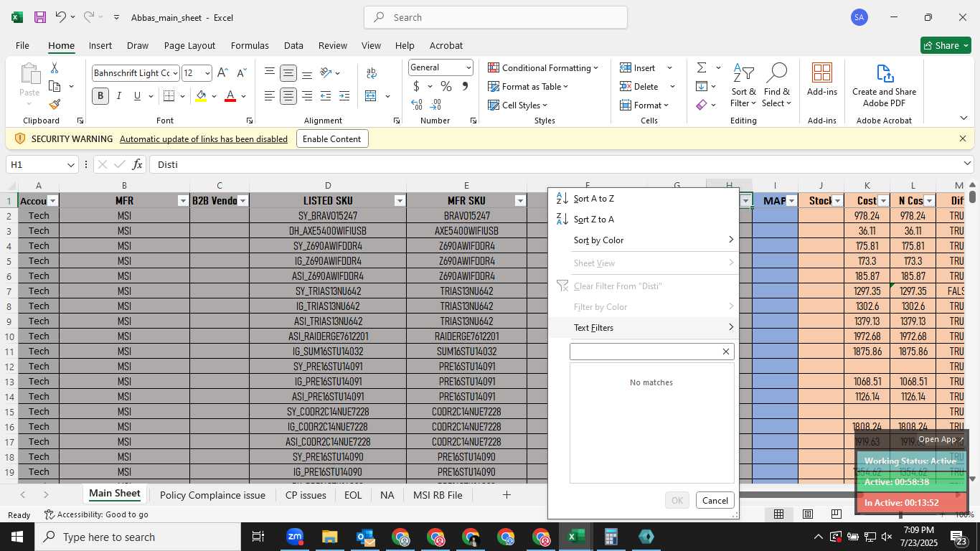Click Cancel in the filter menu
Image resolution: width=980 pixels, height=551 pixels.
[715, 500]
